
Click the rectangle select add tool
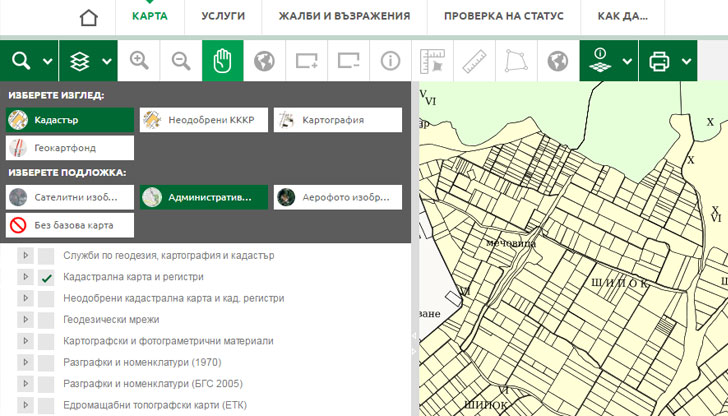306,62
